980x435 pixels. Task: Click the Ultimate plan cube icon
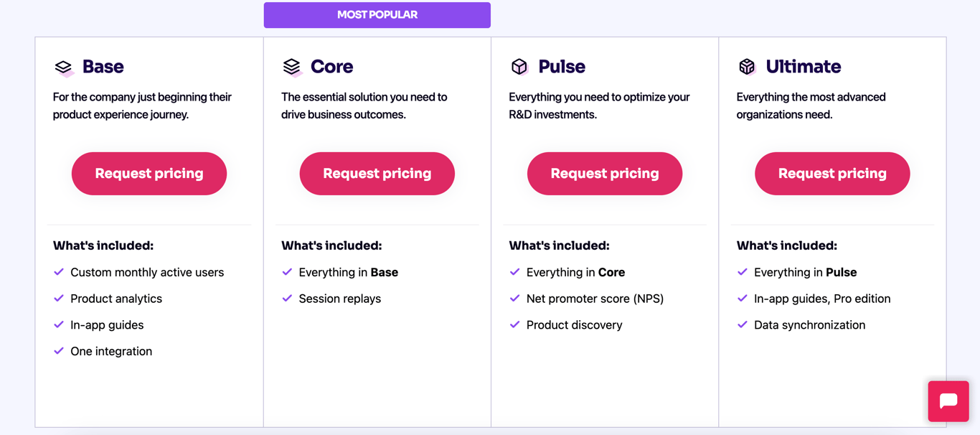click(x=747, y=67)
